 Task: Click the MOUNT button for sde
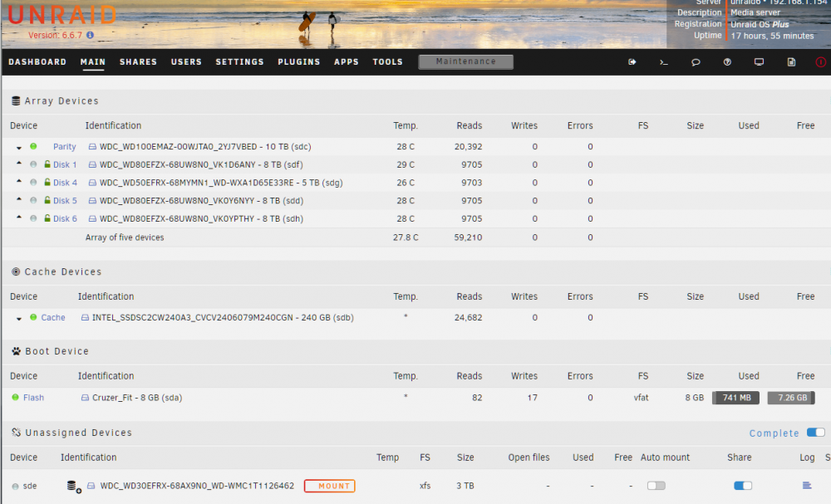(x=330, y=486)
